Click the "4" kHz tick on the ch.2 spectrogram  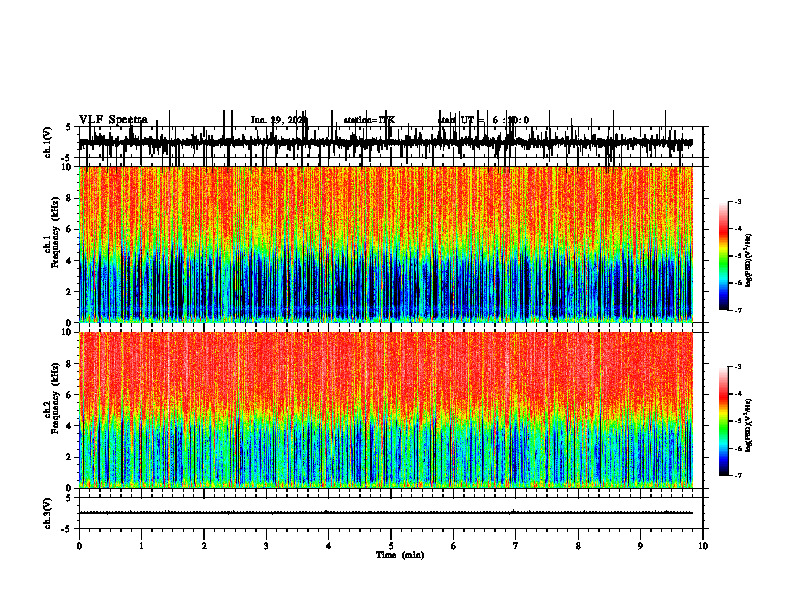[x=71, y=426]
